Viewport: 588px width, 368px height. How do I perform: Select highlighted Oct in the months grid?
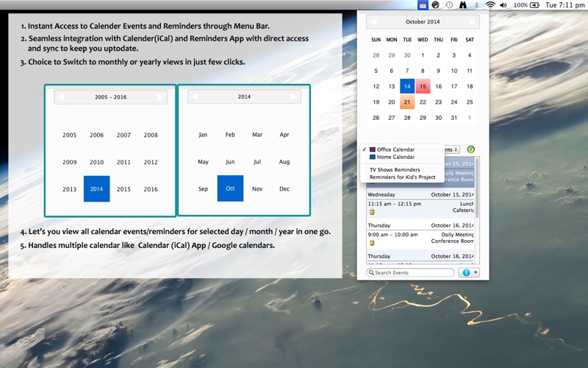tap(230, 188)
